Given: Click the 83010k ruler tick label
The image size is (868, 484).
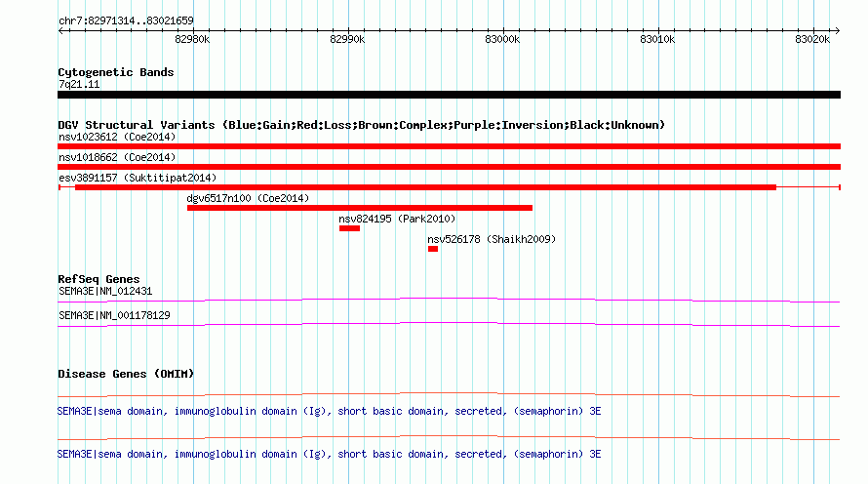Looking at the screenshot, I should [x=657, y=39].
